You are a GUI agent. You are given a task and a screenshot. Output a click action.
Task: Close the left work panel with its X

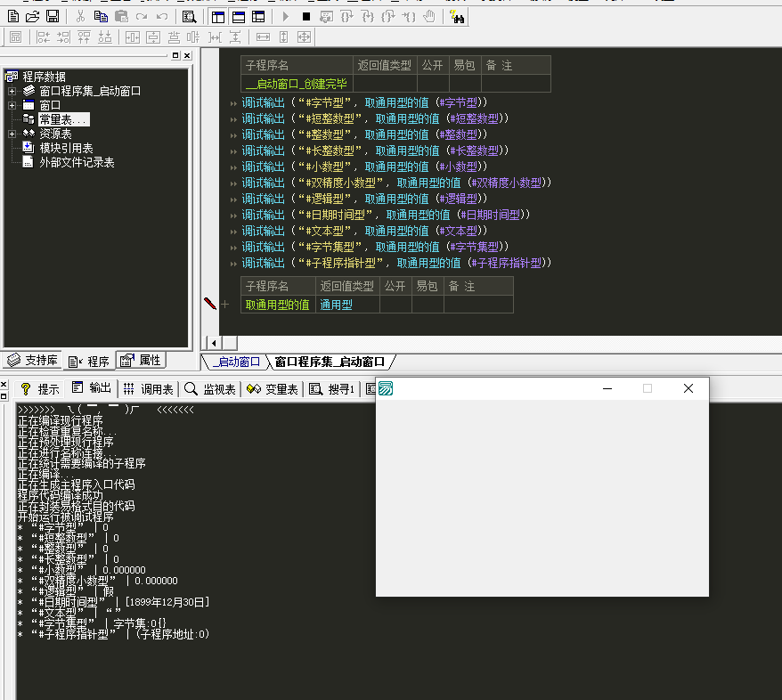(x=187, y=55)
